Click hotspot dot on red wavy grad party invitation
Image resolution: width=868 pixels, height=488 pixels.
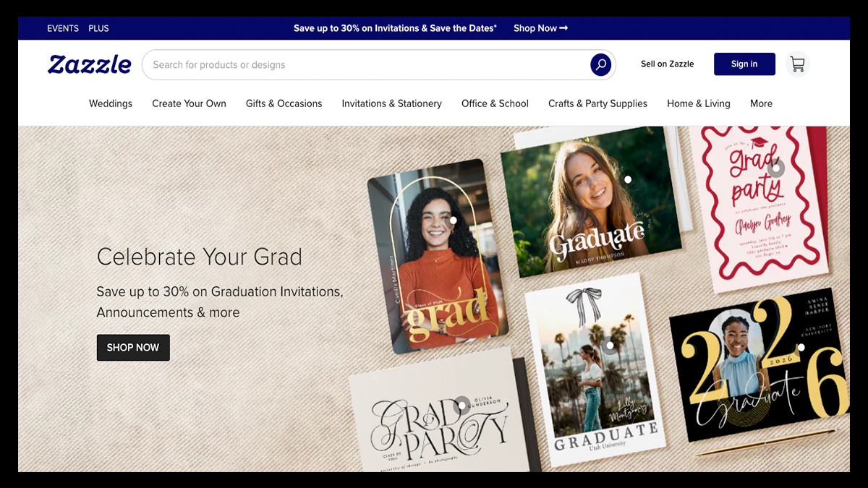pos(776,168)
